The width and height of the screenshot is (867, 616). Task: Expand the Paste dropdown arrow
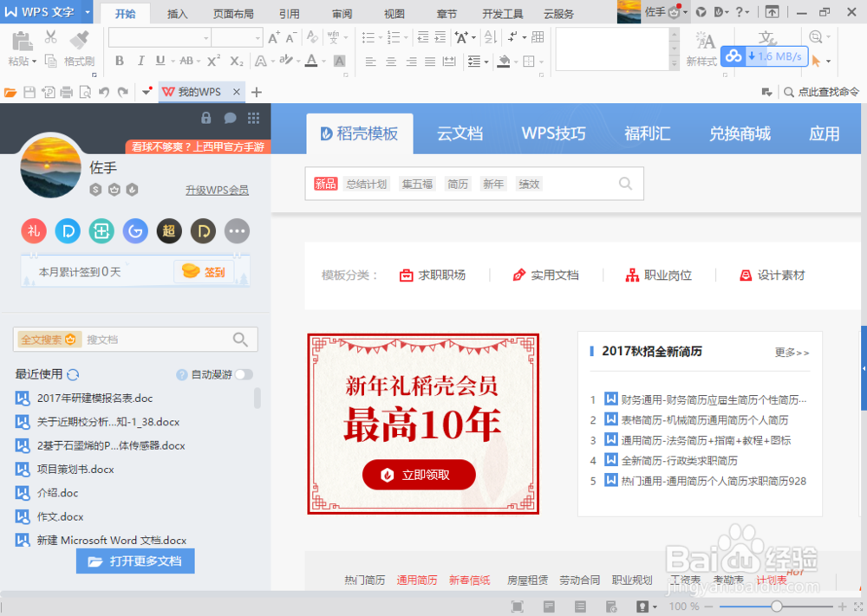tap(35, 62)
